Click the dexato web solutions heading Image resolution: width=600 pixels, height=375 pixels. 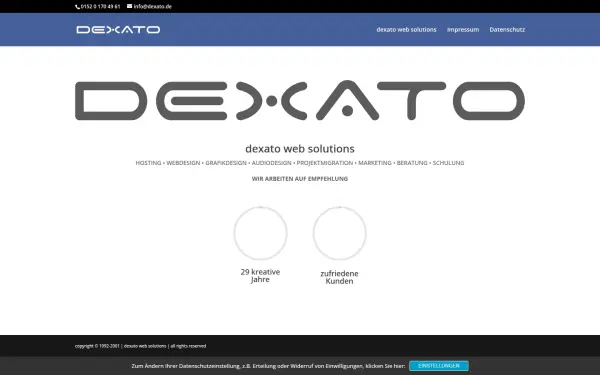pyautogui.click(x=300, y=148)
